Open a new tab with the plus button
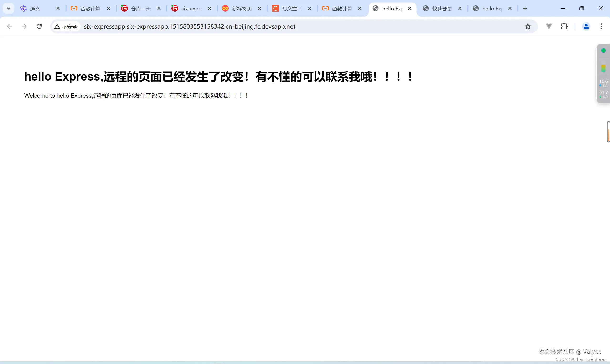Image resolution: width=610 pixels, height=364 pixels. 525,9
